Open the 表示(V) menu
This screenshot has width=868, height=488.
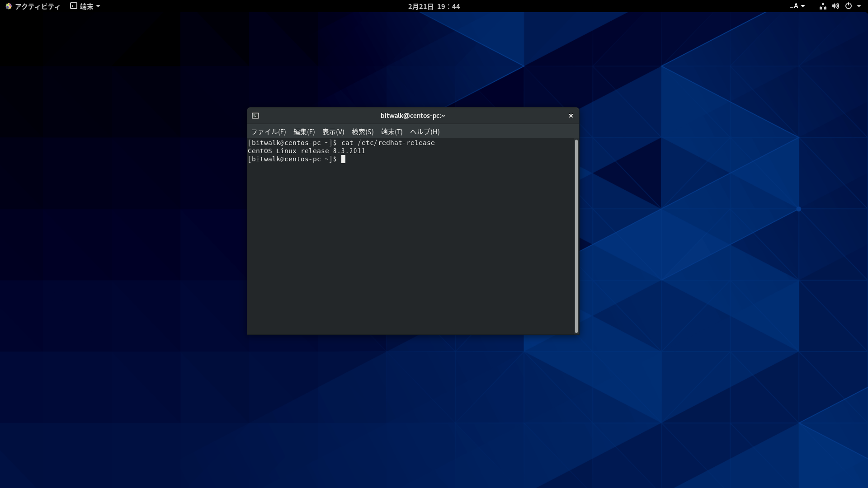(x=333, y=132)
